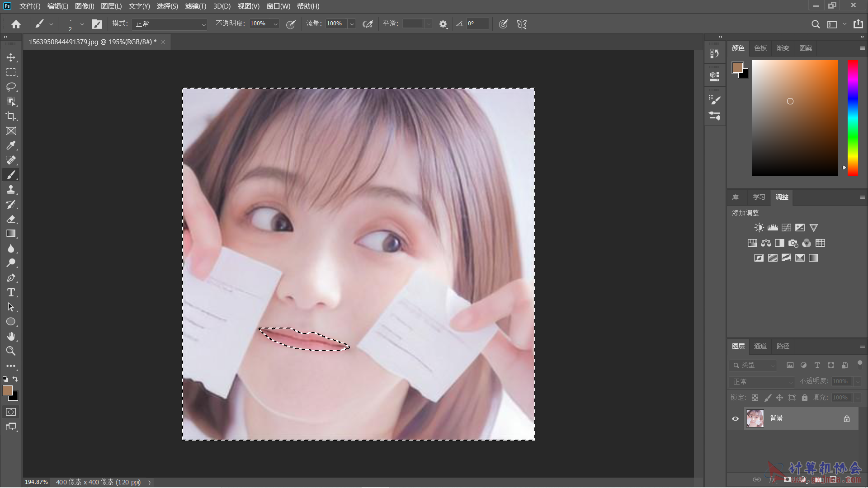Viewport: 868px width, 488px height.
Task: Select the Hand tool
Action: (x=11, y=336)
